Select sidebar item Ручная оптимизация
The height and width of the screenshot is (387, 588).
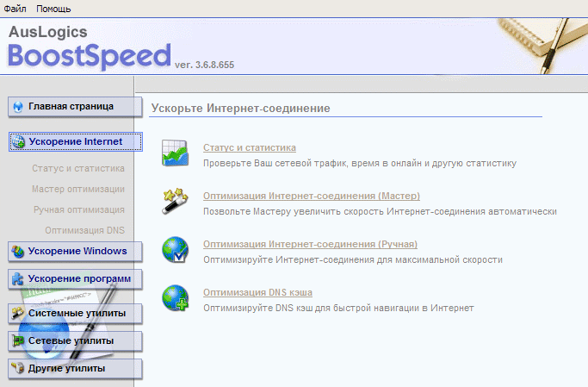tap(78, 209)
